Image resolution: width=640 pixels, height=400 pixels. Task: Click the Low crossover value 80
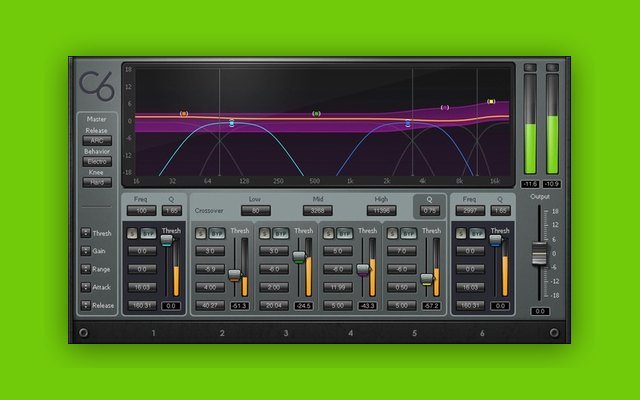point(256,211)
